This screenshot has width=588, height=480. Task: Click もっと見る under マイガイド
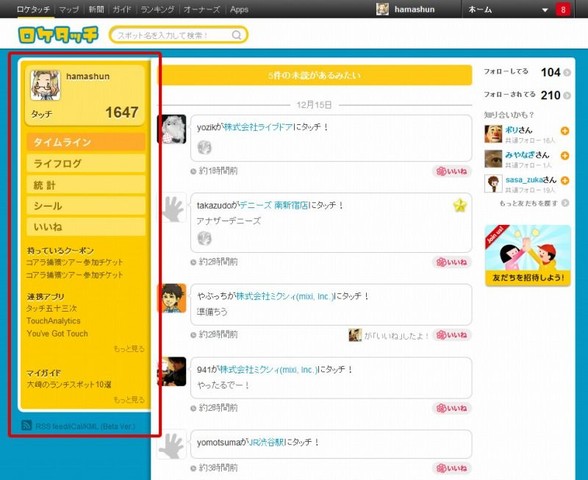pos(129,400)
